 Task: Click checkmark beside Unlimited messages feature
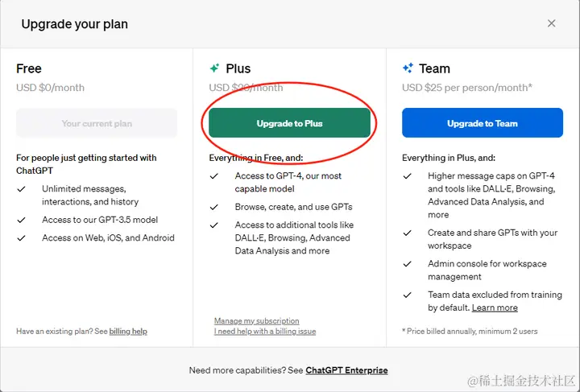pyautogui.click(x=21, y=188)
